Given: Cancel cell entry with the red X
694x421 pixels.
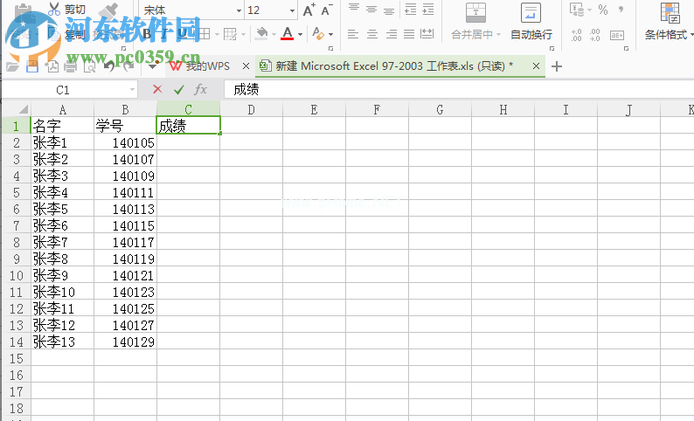Looking at the screenshot, I should click(x=157, y=89).
